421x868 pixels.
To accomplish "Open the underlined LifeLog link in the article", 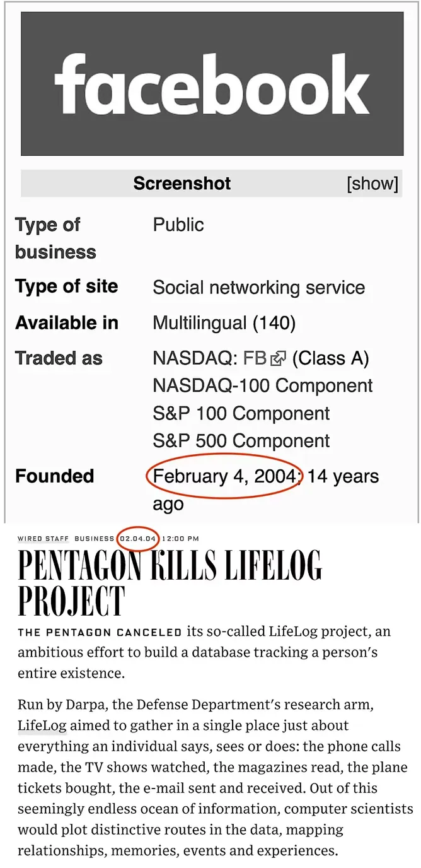I will pos(42,725).
